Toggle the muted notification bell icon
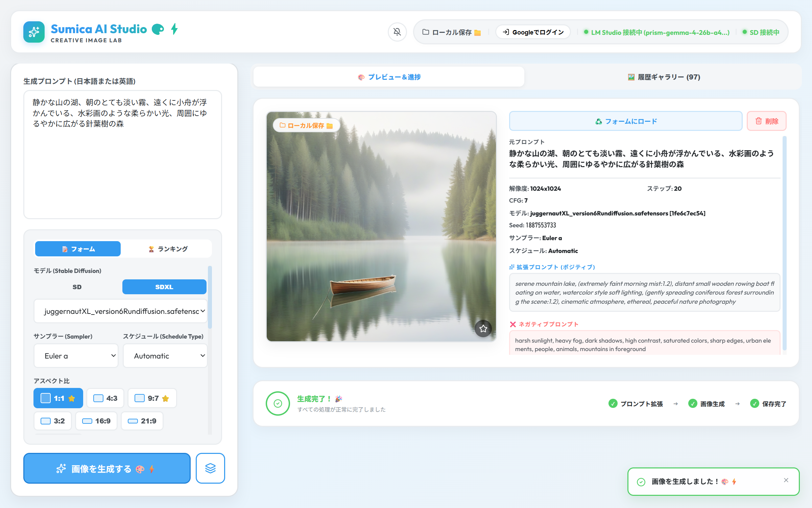812x508 pixels. (397, 32)
